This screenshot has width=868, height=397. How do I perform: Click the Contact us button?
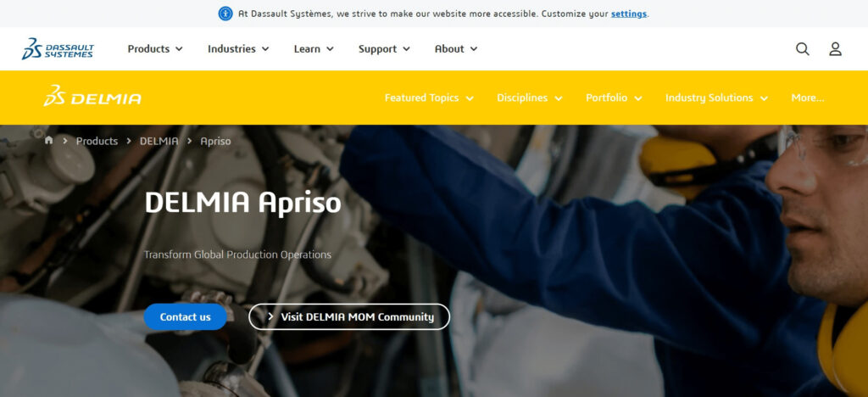[185, 316]
